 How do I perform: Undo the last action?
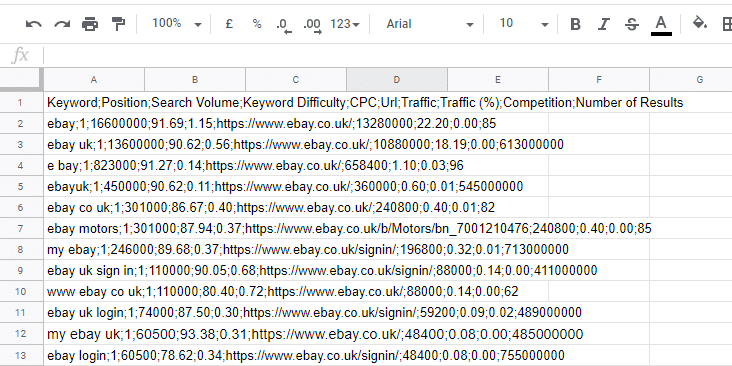[x=34, y=24]
